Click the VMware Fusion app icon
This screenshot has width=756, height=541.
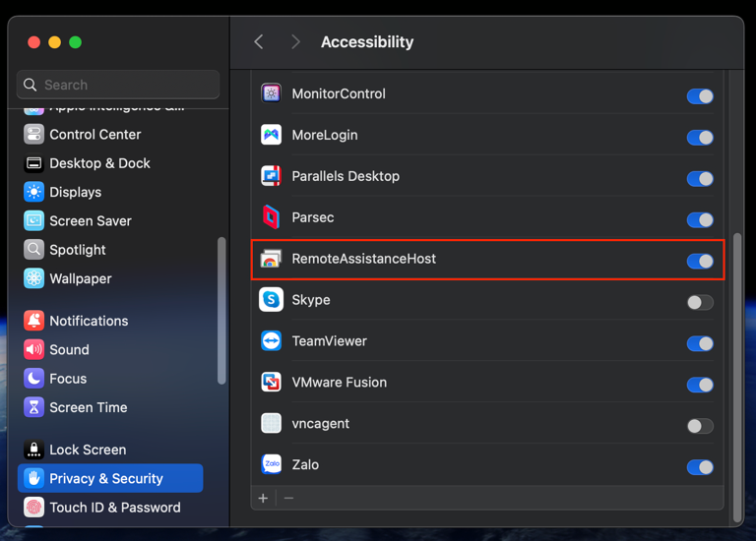(271, 383)
